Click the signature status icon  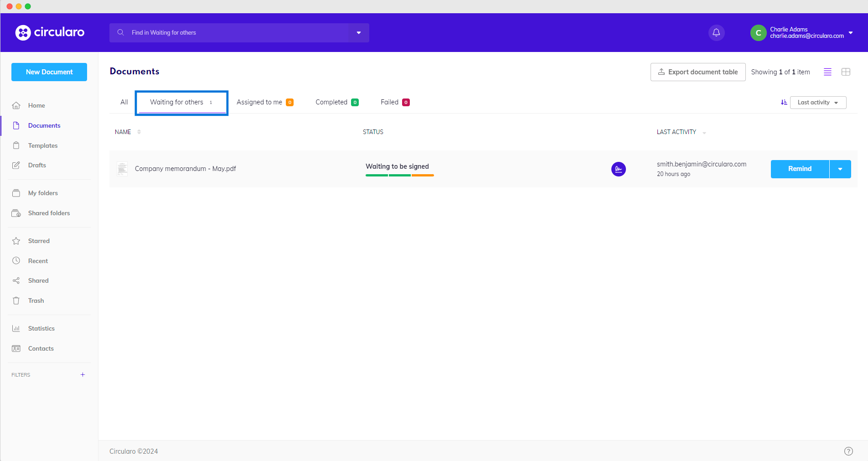[x=618, y=169]
